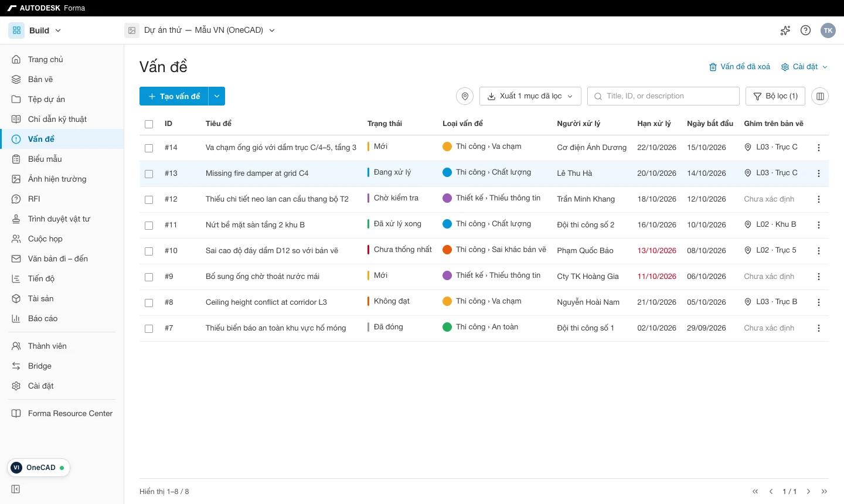
Task: Tick the checkbox for issue #13
Action: pyautogui.click(x=149, y=174)
